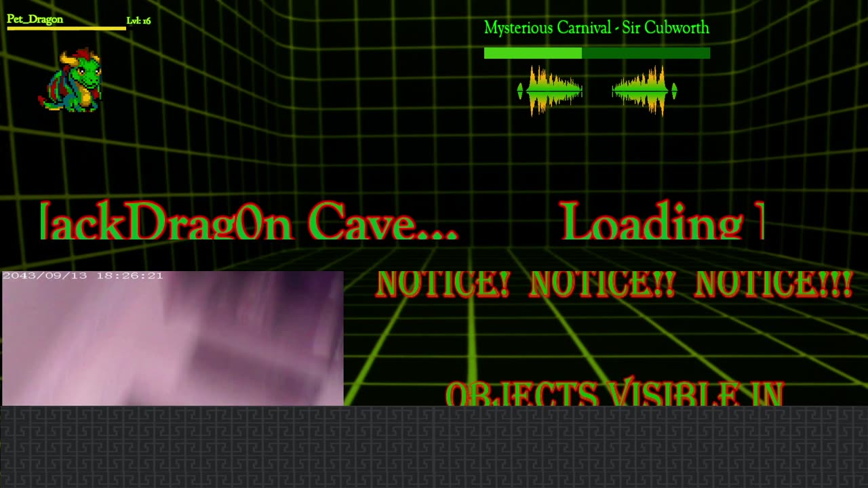Click the 'Mysterious Carnival - Sir Cubworth' song title
868x488 pixels.
pos(597,28)
